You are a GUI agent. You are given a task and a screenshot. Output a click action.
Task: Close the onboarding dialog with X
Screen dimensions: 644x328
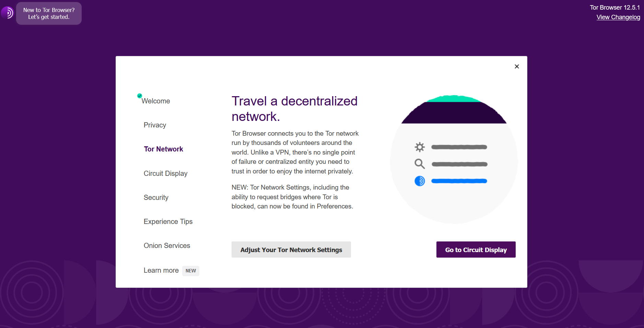point(517,66)
